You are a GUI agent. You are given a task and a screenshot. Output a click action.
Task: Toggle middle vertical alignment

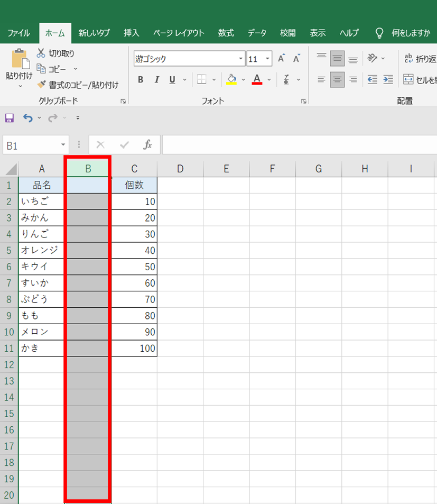coord(337,58)
